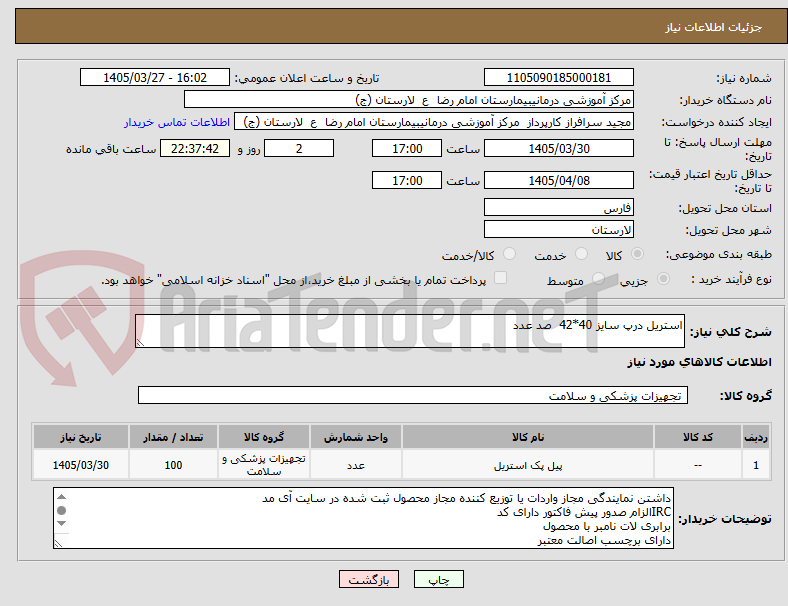Click the resize handle of description textarea

click(140, 343)
